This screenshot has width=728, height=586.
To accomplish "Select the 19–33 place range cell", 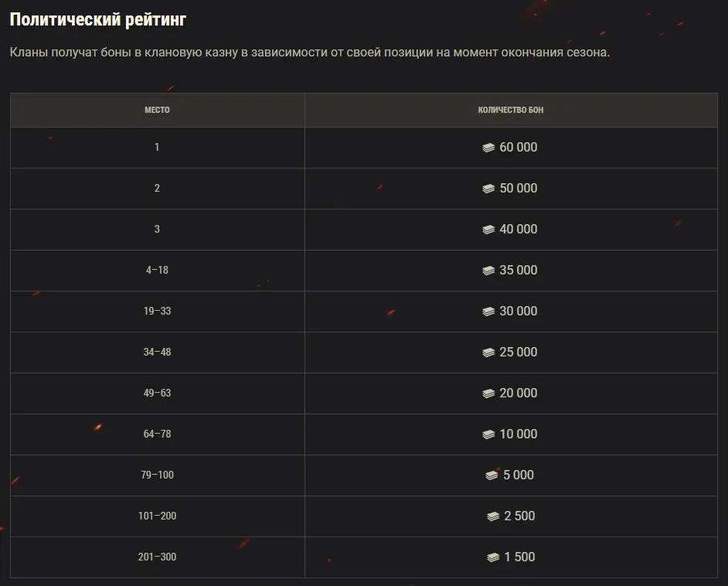I will coord(157,312).
